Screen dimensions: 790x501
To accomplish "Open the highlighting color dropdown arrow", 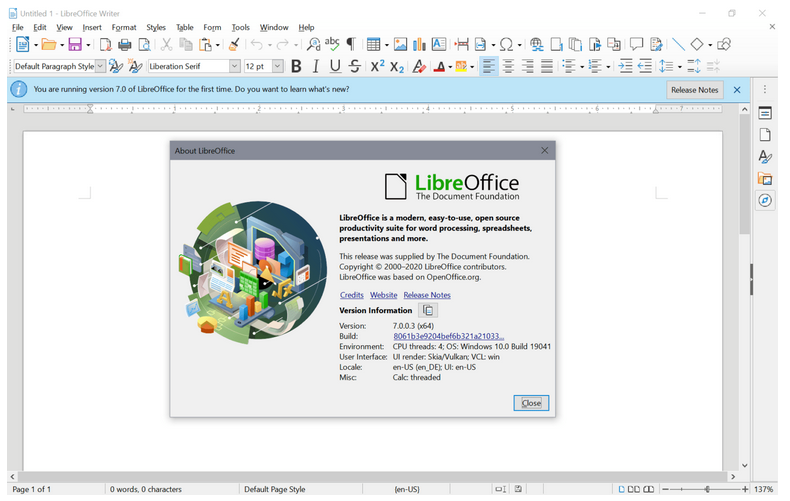I will [472, 67].
